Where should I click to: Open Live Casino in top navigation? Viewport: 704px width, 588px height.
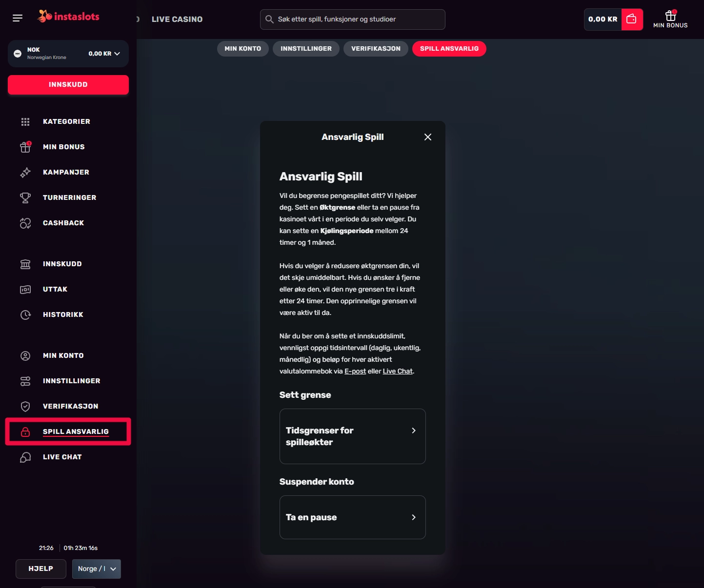(x=177, y=20)
